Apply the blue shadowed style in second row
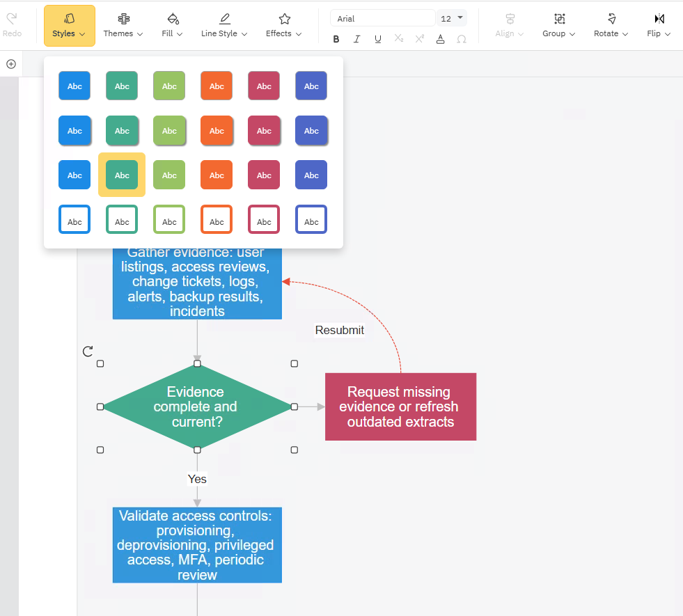Image resolution: width=683 pixels, height=616 pixels. pos(74,130)
